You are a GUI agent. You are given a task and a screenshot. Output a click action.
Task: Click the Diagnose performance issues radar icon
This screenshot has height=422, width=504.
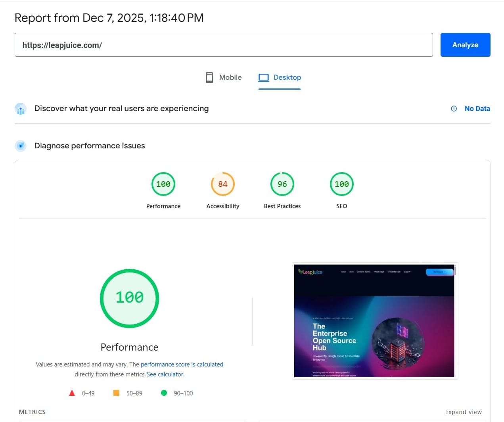[20, 146]
